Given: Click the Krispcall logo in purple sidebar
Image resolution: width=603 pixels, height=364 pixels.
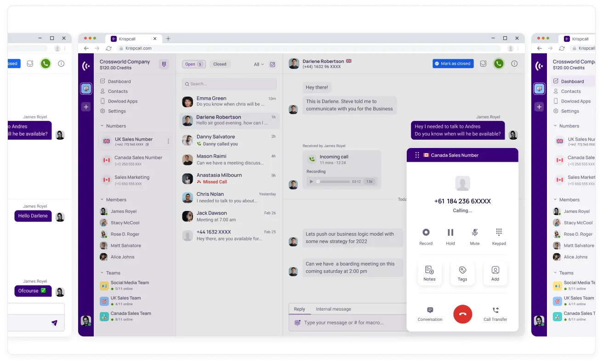Looking at the screenshot, I should pyautogui.click(x=86, y=66).
